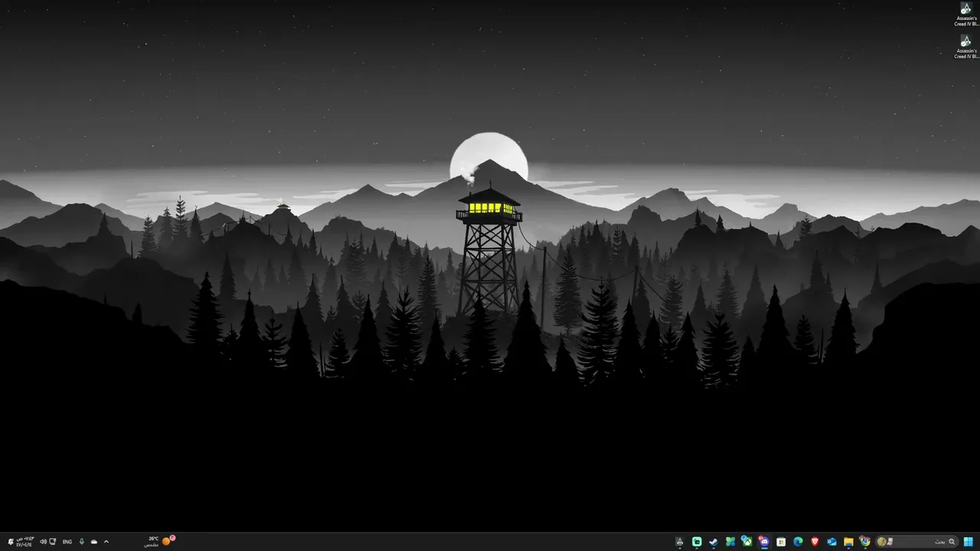Open Outlook from the taskbar

[831, 542]
